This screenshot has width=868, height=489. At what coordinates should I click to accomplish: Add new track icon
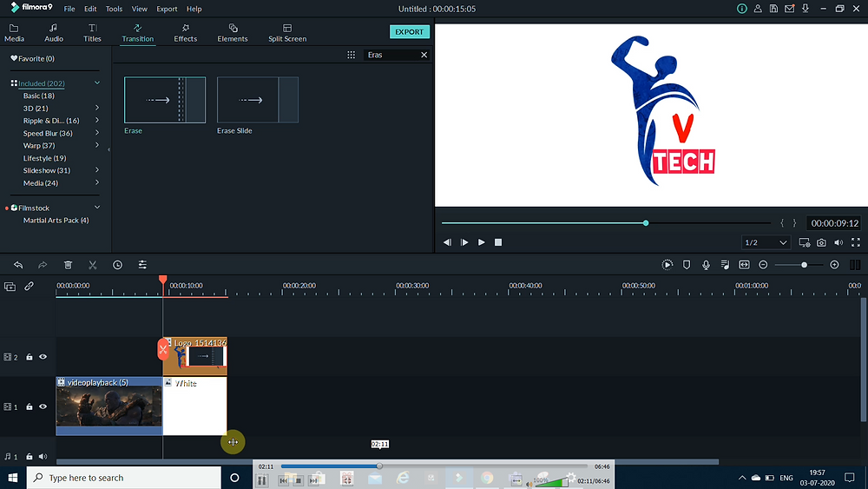(10, 287)
